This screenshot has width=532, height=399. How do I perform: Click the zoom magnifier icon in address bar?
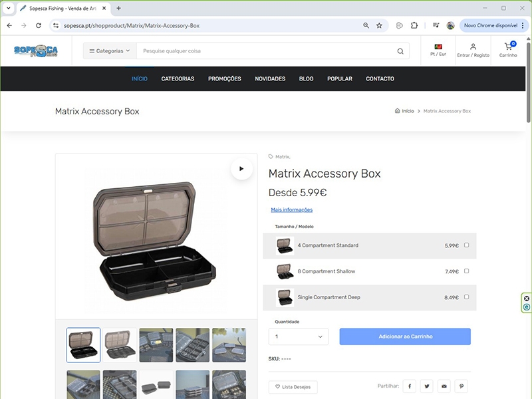click(x=366, y=25)
